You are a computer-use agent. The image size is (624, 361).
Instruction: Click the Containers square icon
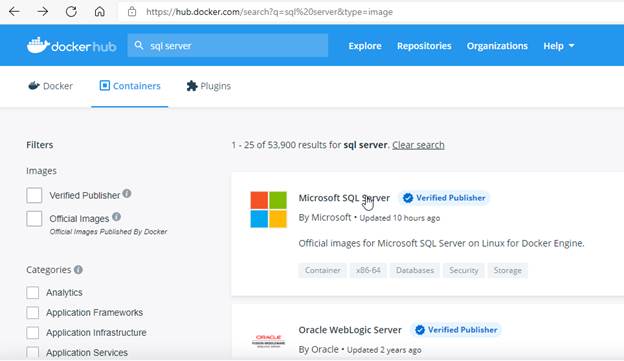(x=105, y=86)
